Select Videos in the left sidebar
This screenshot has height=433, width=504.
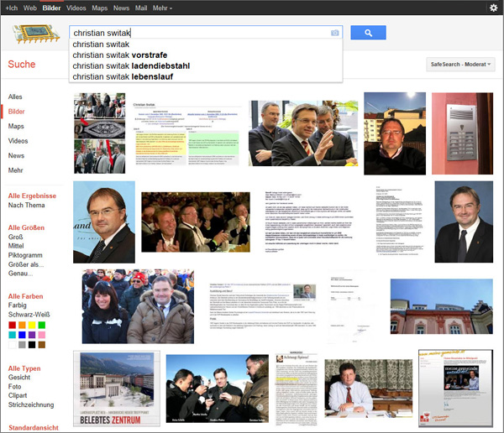point(18,141)
